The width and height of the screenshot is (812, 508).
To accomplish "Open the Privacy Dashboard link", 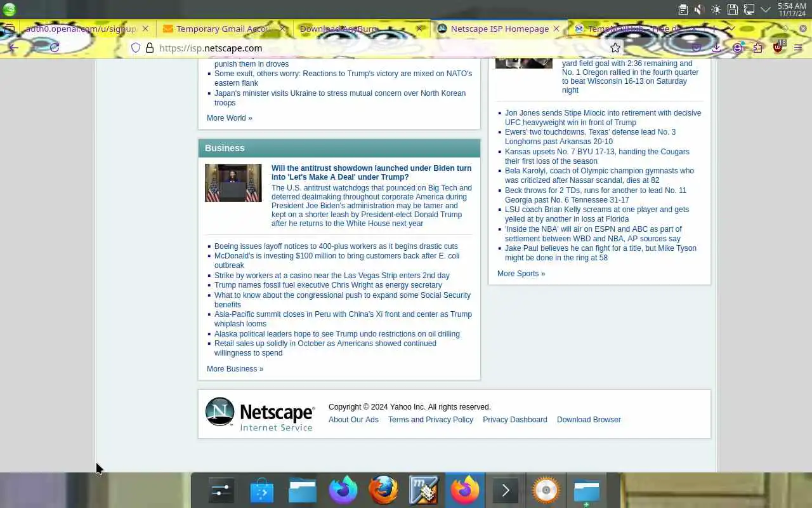I will (514, 419).
